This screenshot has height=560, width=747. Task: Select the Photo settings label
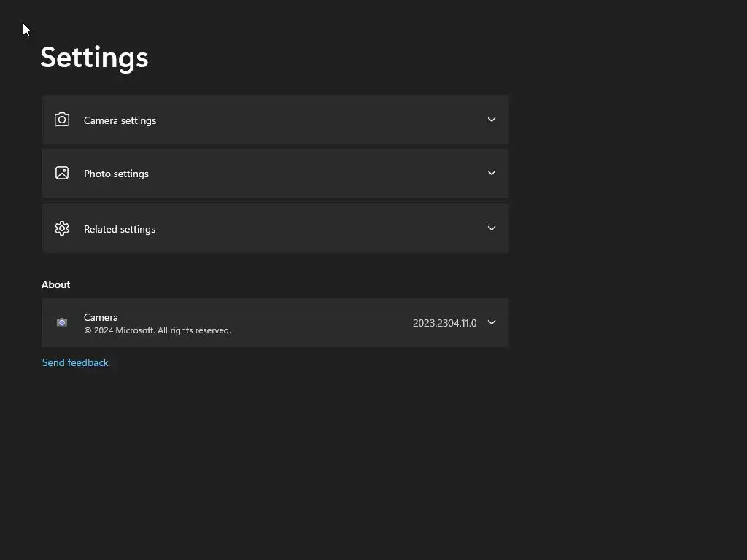[116, 174]
